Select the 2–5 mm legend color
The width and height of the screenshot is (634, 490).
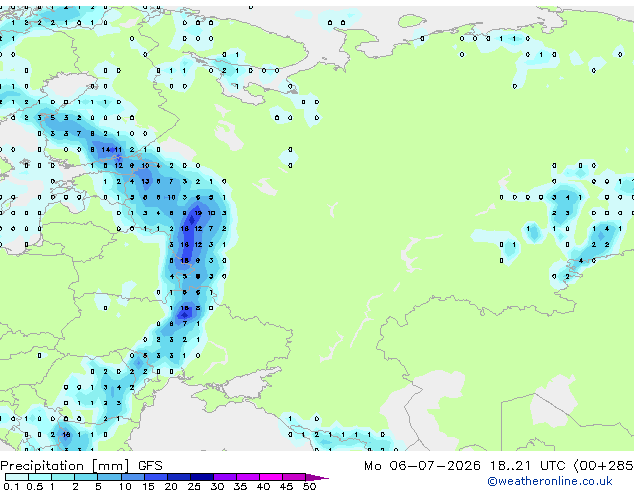(x=86, y=477)
